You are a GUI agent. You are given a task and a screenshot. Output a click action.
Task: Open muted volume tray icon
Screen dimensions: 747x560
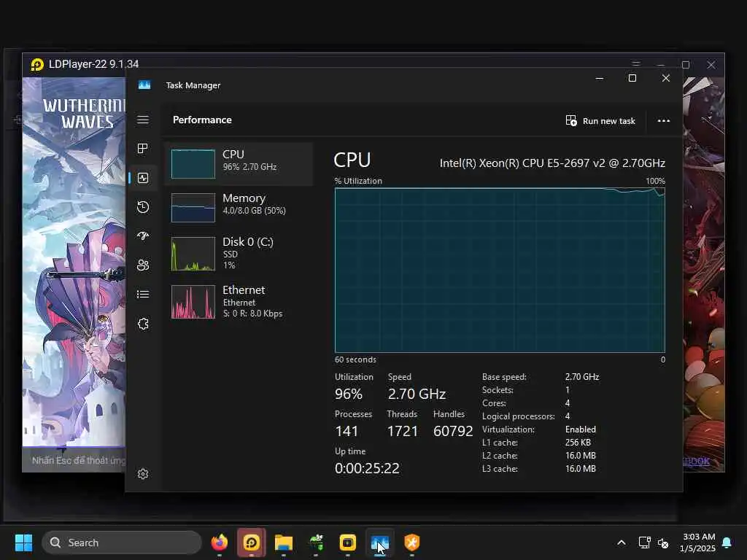(662, 542)
